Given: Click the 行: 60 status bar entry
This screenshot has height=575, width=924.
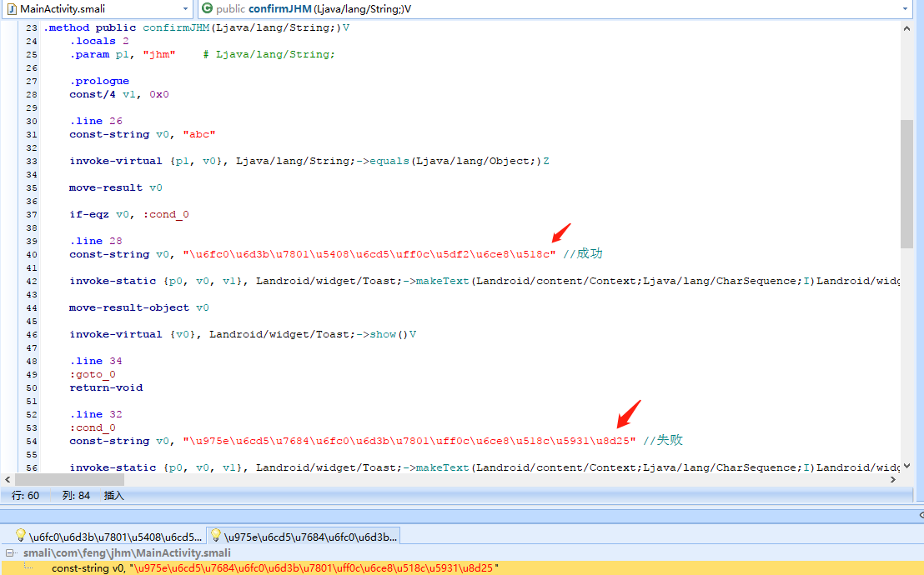Looking at the screenshot, I should (25, 496).
